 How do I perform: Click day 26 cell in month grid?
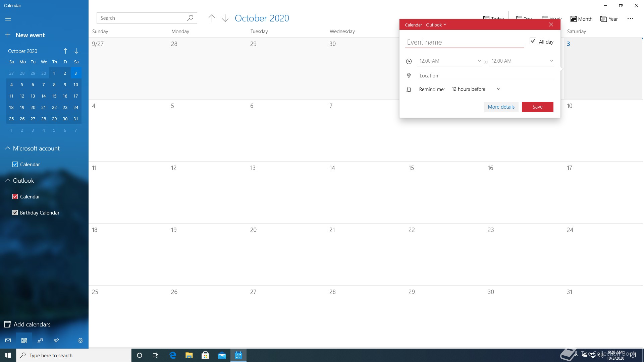pos(207,316)
